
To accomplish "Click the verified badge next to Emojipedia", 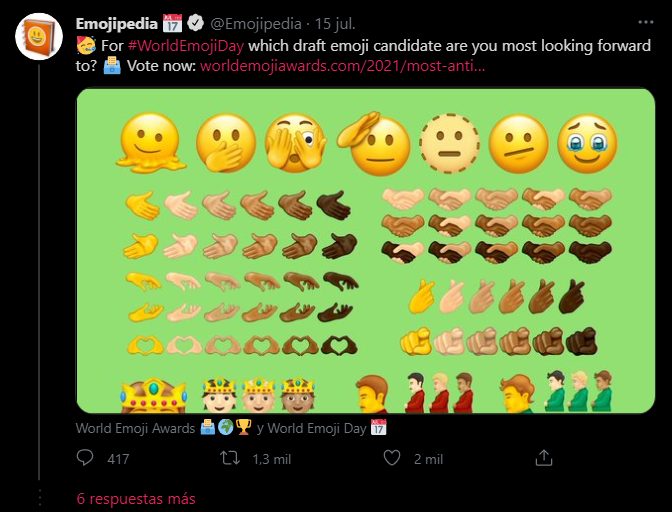I will [x=195, y=22].
